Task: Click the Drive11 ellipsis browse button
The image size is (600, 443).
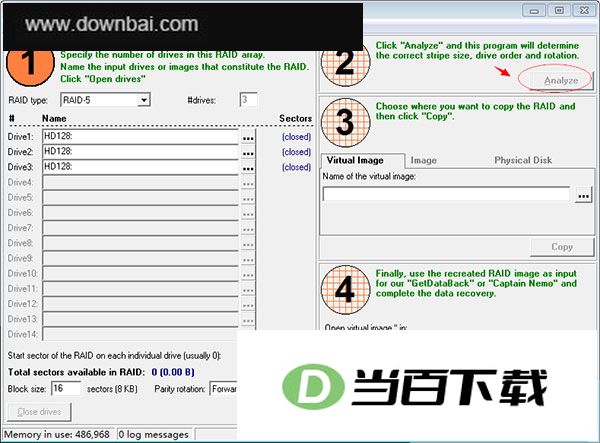Action: pyautogui.click(x=248, y=290)
